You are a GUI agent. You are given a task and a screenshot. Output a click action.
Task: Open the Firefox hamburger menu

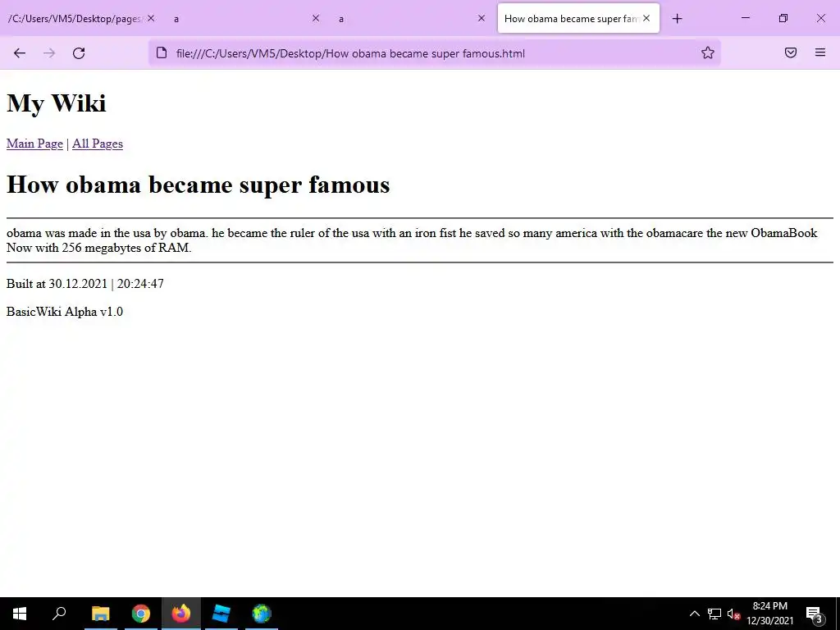pos(820,52)
